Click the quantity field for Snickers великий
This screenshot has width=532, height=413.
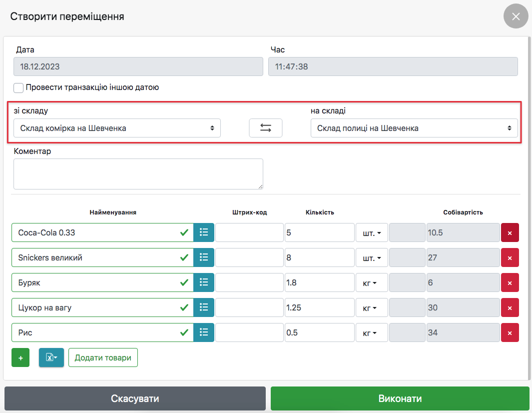(x=319, y=258)
